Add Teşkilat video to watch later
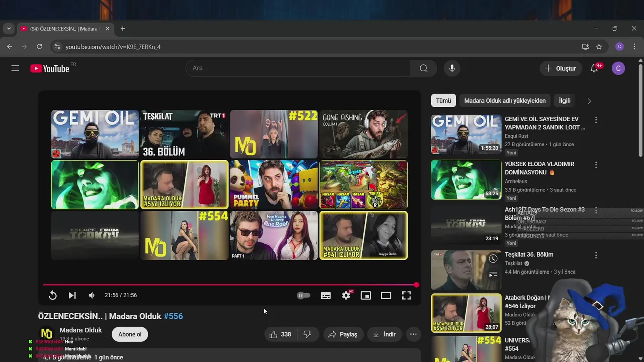 pyautogui.click(x=493, y=259)
